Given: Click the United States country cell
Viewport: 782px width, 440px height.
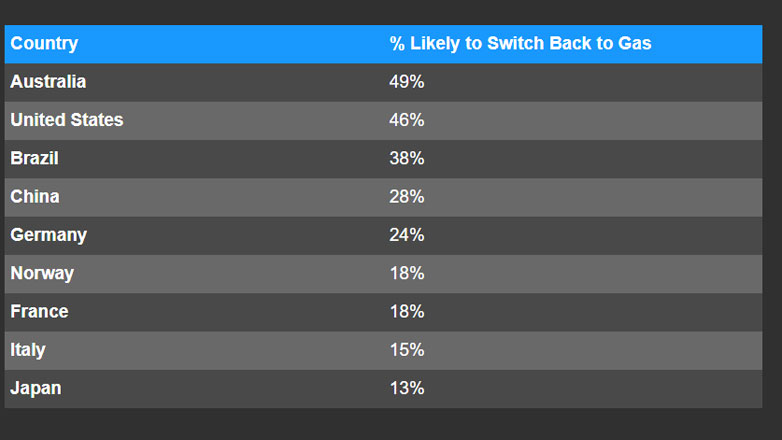Looking at the screenshot, I should click(x=67, y=120).
